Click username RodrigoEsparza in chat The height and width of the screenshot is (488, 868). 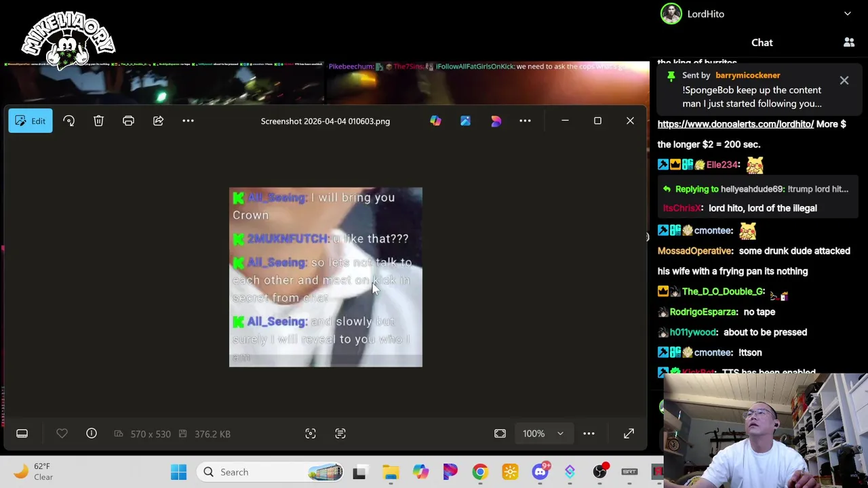703,312
